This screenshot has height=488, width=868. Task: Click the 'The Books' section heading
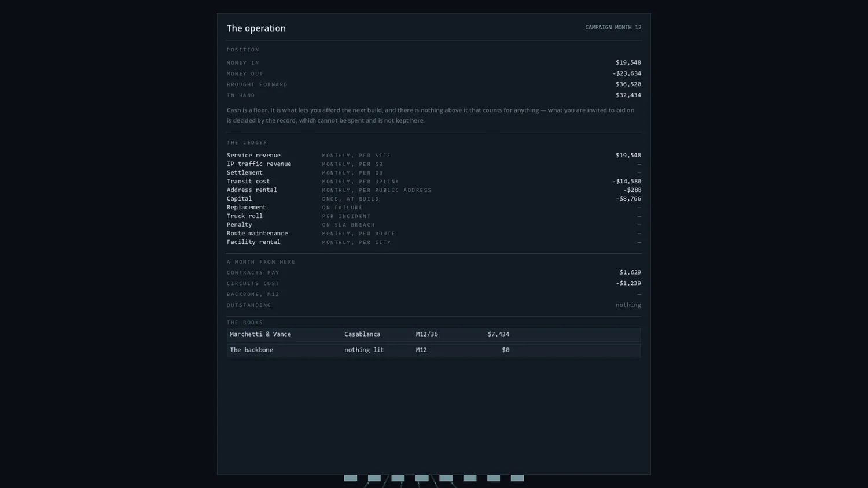pos(245,323)
